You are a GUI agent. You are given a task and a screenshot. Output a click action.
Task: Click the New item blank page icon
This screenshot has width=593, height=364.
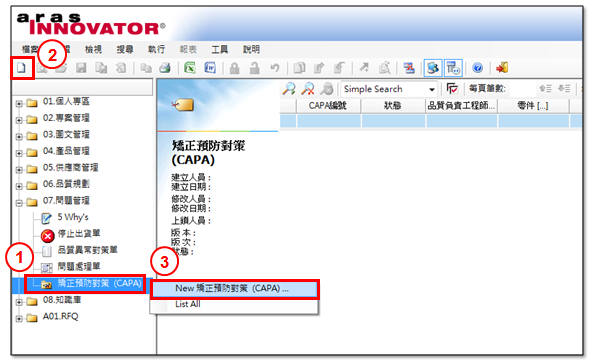click(22, 68)
